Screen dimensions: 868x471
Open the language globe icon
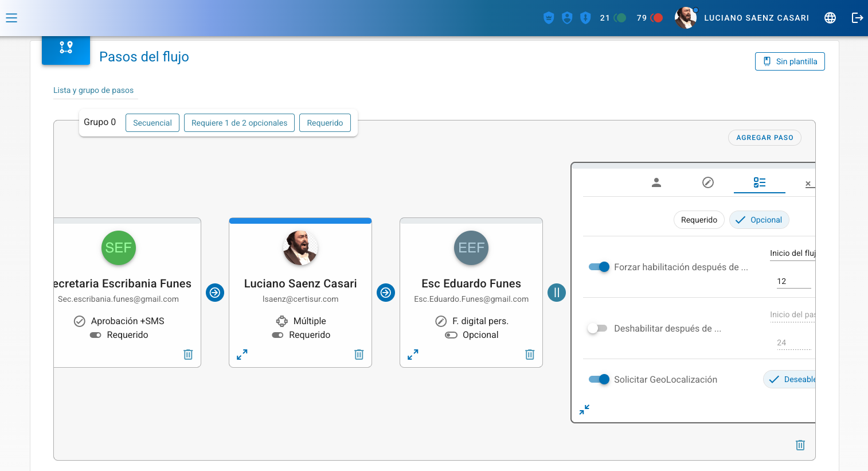[x=830, y=18]
